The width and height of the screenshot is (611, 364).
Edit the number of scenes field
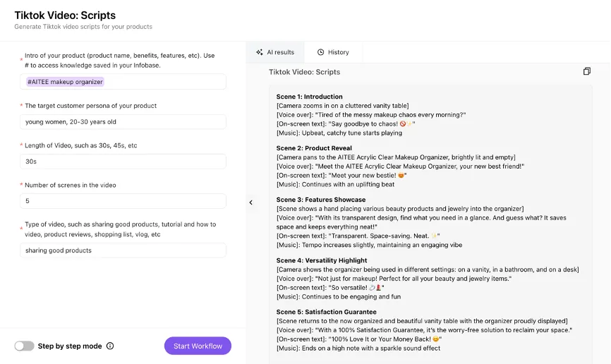(x=123, y=201)
